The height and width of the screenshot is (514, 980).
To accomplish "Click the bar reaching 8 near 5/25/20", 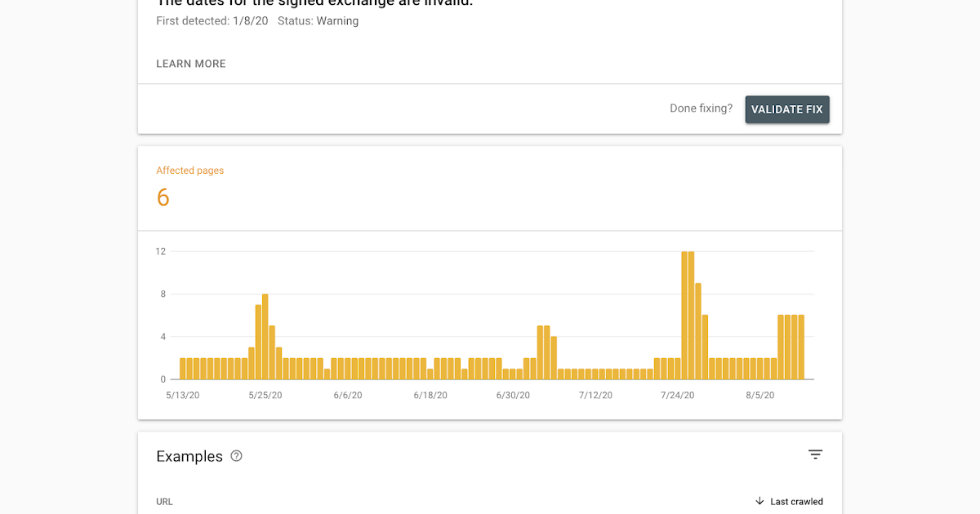I will tap(265, 337).
